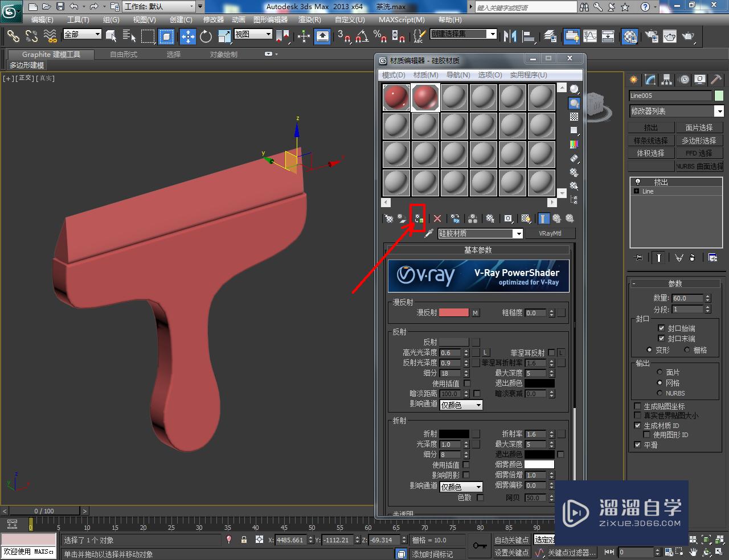Toggle 平滑 checkbox
729x560 pixels.
click(x=638, y=445)
